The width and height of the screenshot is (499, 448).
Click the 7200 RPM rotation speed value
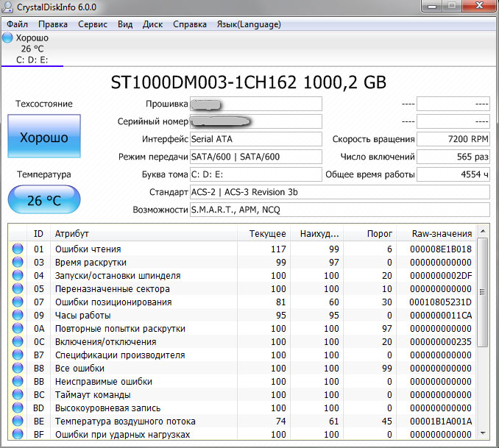[x=453, y=139]
